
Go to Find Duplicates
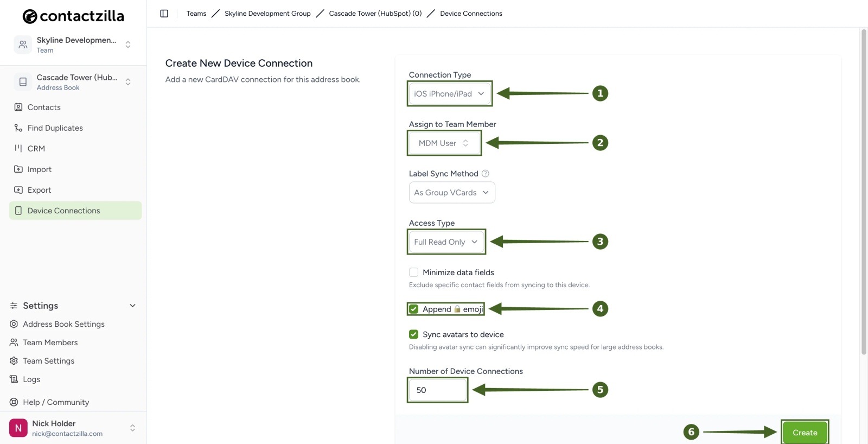pyautogui.click(x=75, y=128)
